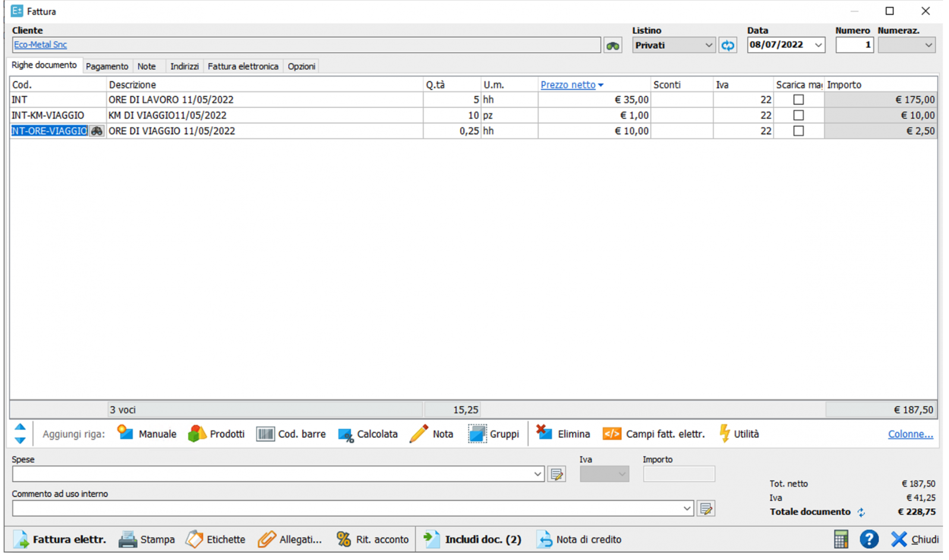The height and width of the screenshot is (560, 949).
Task: Click Elimina to delete the row
Action: coord(563,434)
